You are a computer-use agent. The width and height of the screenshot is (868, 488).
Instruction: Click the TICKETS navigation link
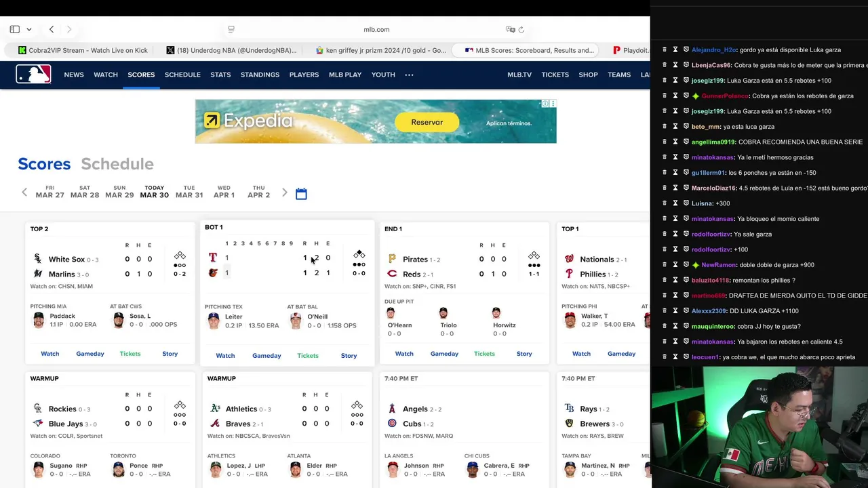click(555, 75)
